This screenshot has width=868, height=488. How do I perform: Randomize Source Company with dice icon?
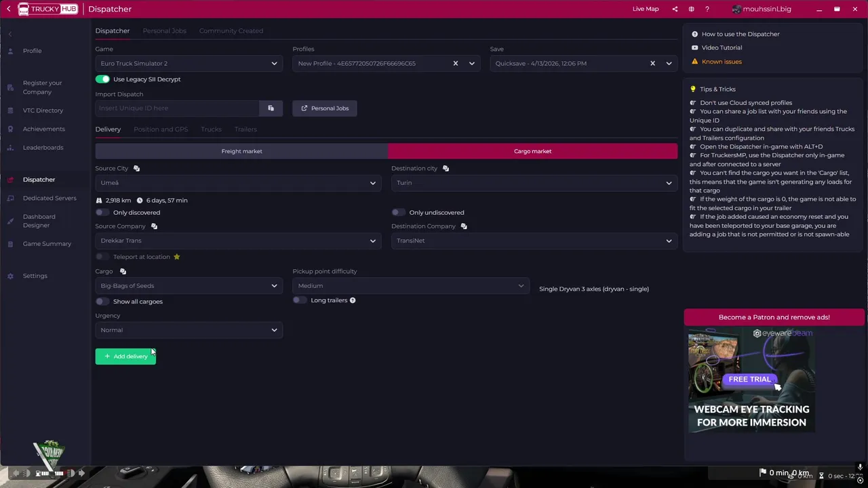tap(154, 226)
